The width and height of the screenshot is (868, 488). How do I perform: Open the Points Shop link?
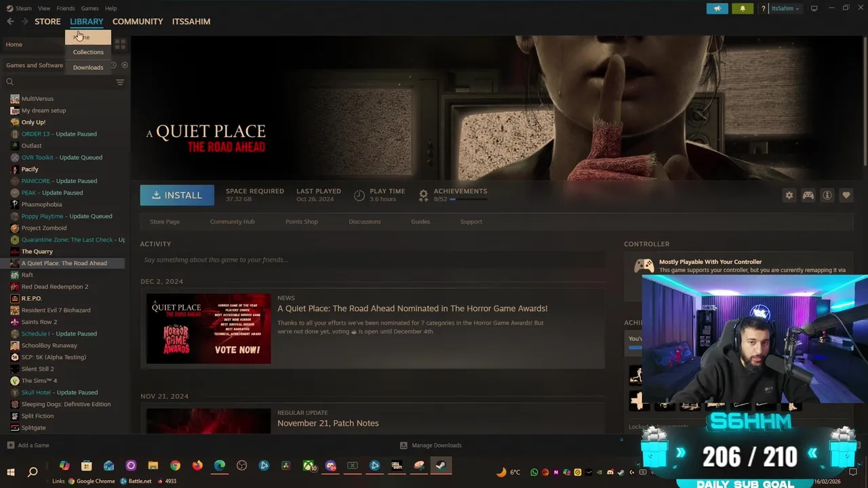click(x=302, y=222)
